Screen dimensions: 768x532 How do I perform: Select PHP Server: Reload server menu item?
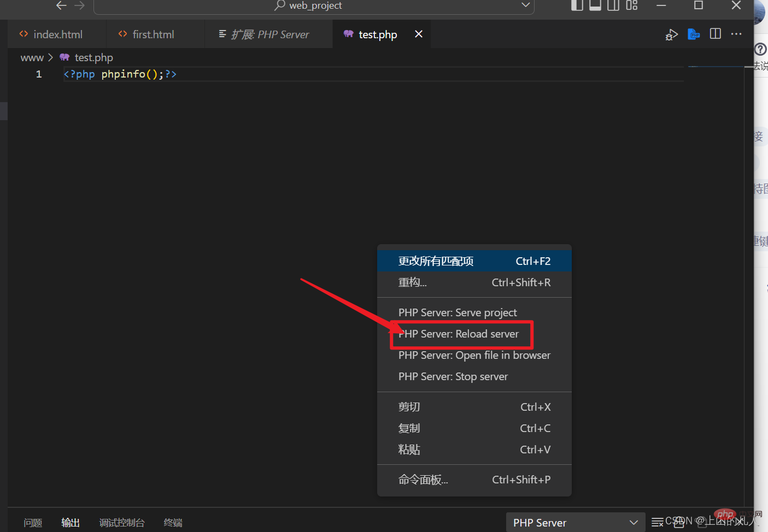[458, 334]
